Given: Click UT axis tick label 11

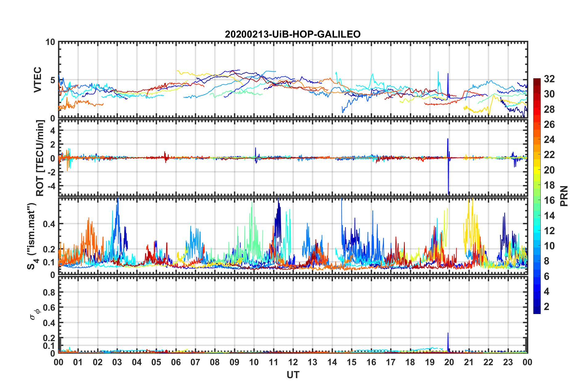Looking at the screenshot, I should [x=274, y=362].
